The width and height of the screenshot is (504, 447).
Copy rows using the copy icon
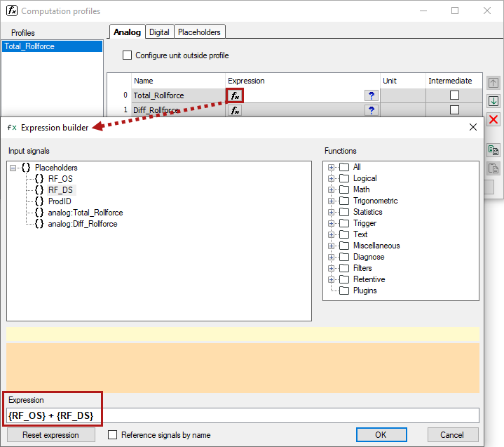pyautogui.click(x=493, y=150)
